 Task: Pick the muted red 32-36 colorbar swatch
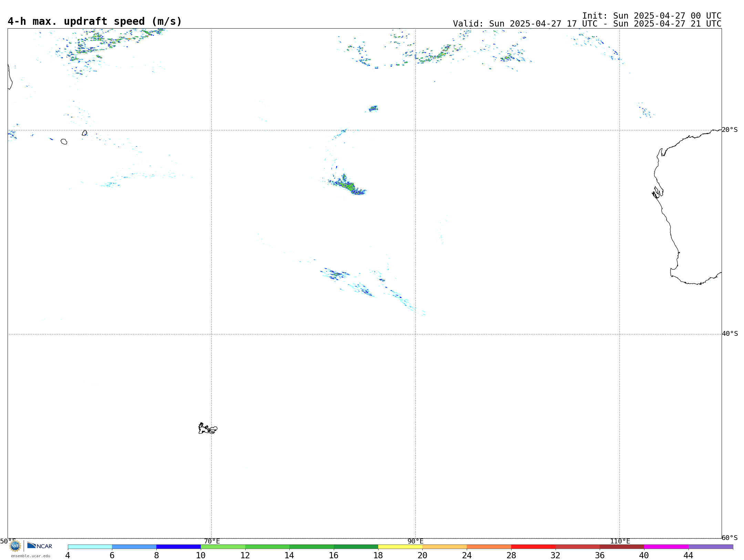coord(578,547)
